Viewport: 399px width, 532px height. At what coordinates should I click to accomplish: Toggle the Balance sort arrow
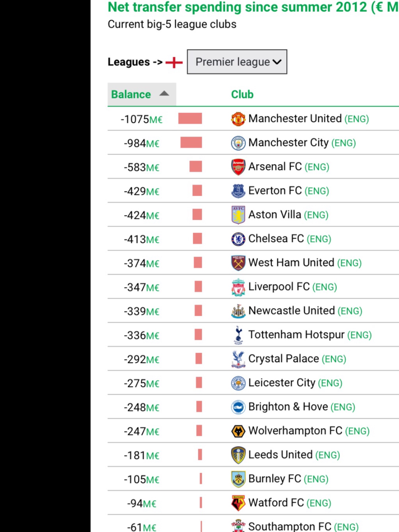tap(164, 94)
